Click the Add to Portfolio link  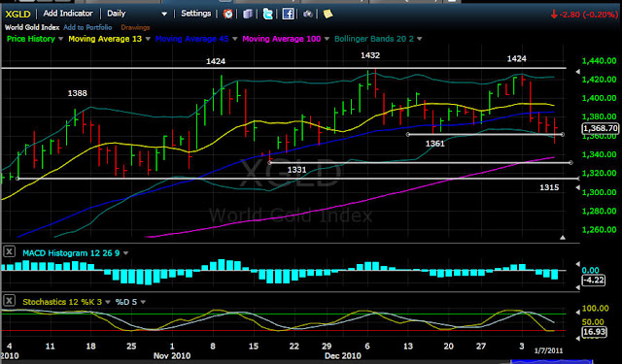click(x=87, y=27)
